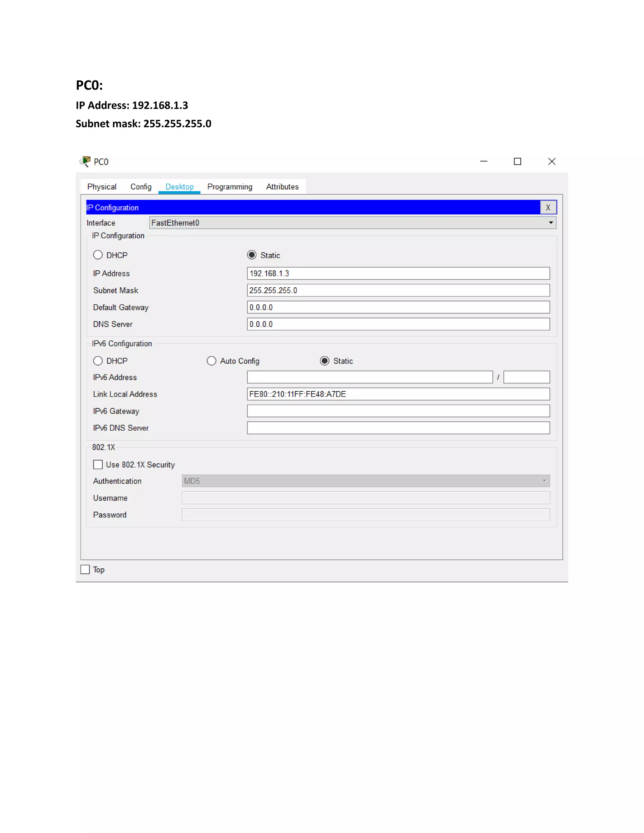Select the IPv6 DHCP radio button

coord(98,361)
